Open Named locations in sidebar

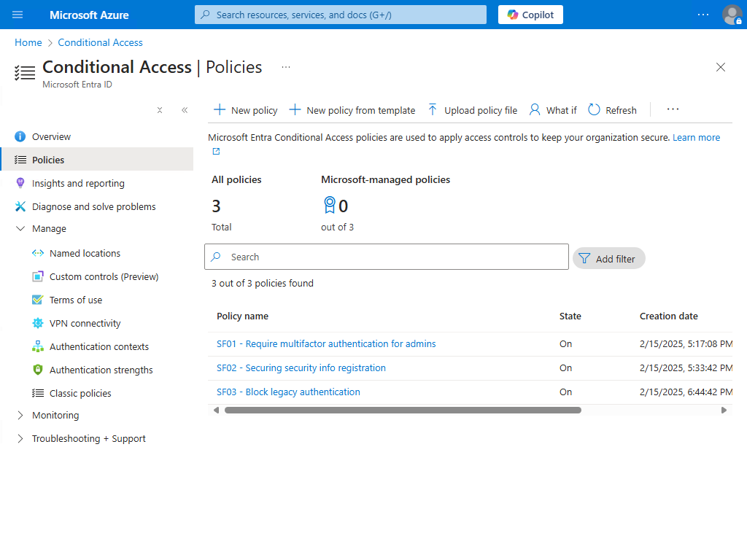(x=85, y=253)
